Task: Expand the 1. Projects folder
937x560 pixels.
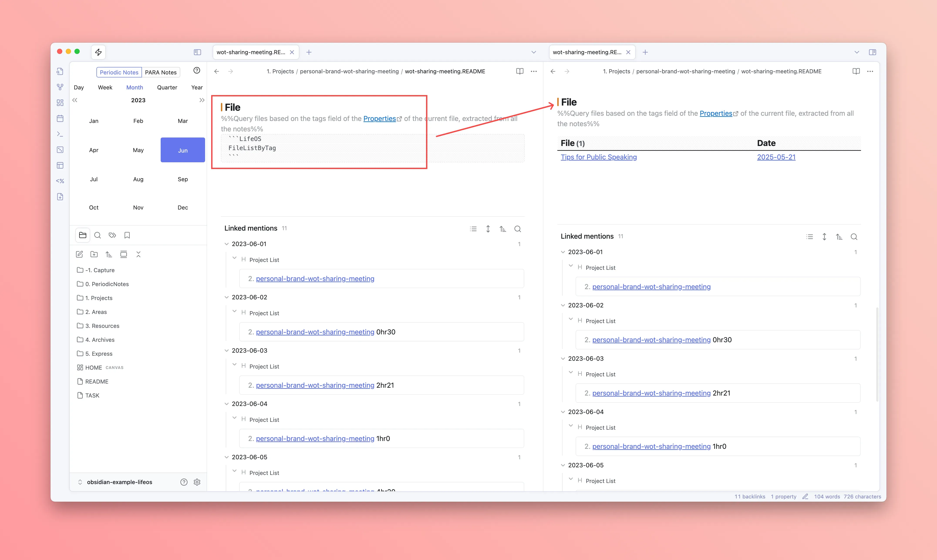Action: pos(99,298)
